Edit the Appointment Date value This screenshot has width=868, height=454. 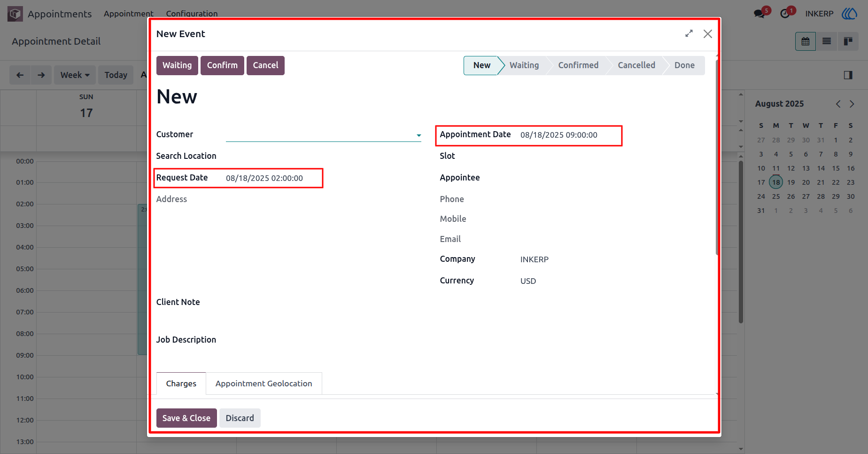click(559, 135)
